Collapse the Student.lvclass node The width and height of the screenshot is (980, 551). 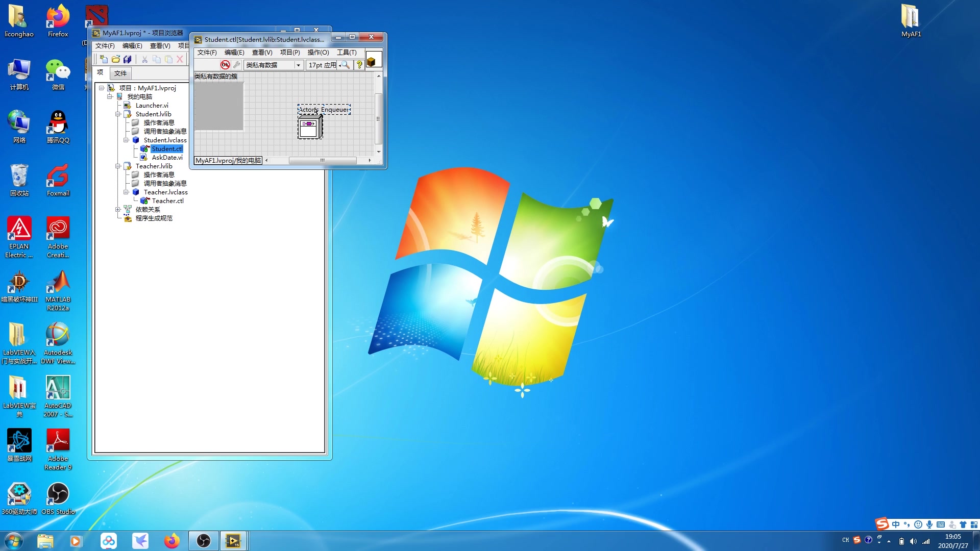[x=126, y=140]
